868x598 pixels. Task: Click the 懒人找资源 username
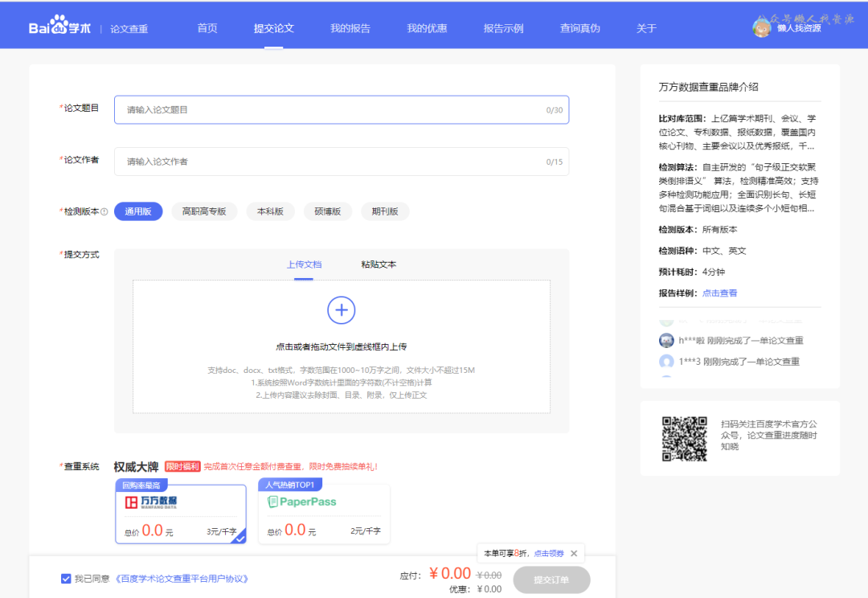coord(799,28)
